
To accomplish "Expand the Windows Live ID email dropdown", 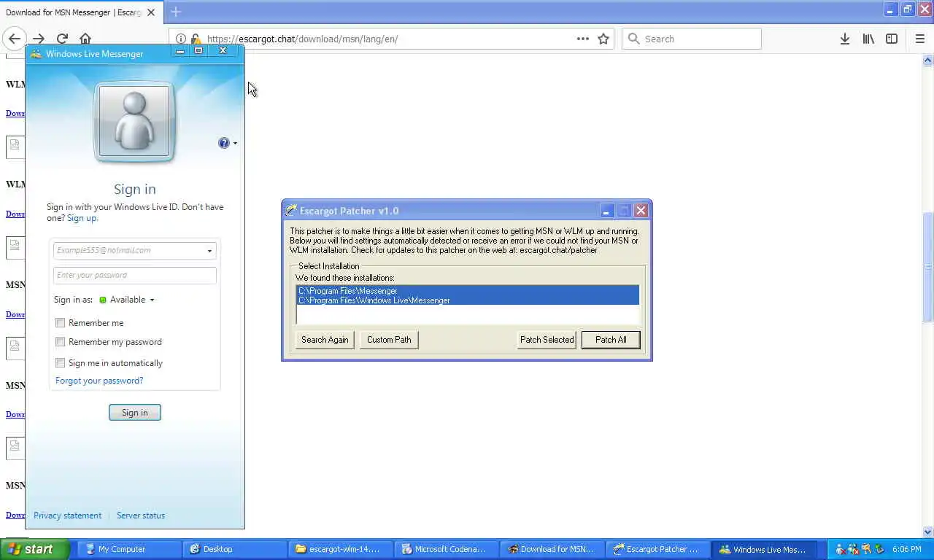I will coord(209,251).
